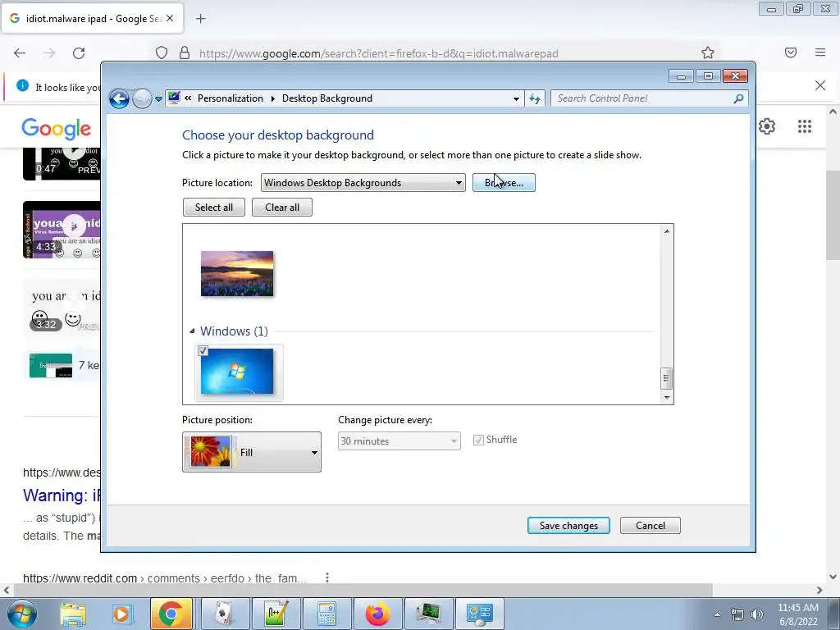Open a new Firefox tab
This screenshot has width=840, height=630.
[200, 19]
